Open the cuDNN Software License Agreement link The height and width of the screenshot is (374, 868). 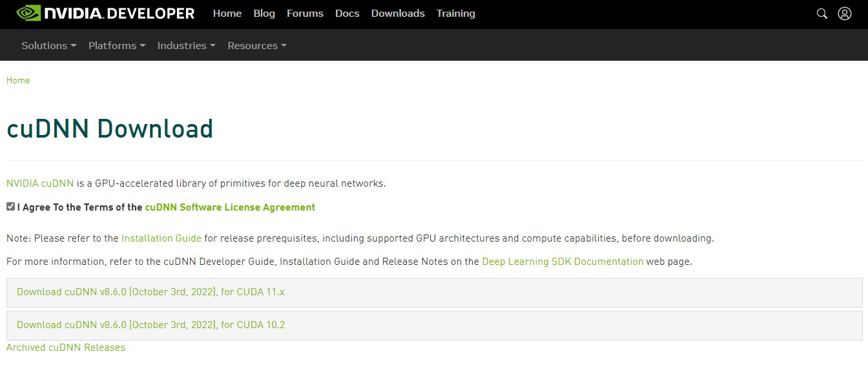click(x=230, y=207)
